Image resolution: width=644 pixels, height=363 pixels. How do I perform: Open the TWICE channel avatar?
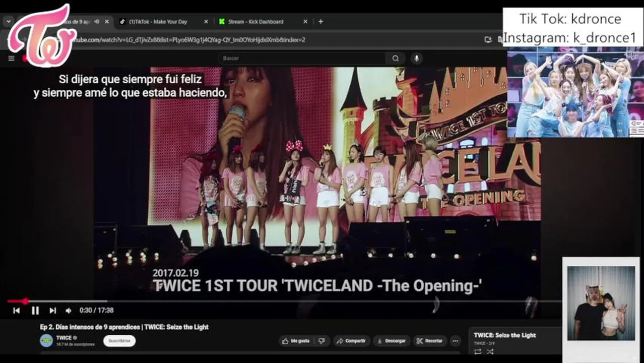click(x=46, y=340)
